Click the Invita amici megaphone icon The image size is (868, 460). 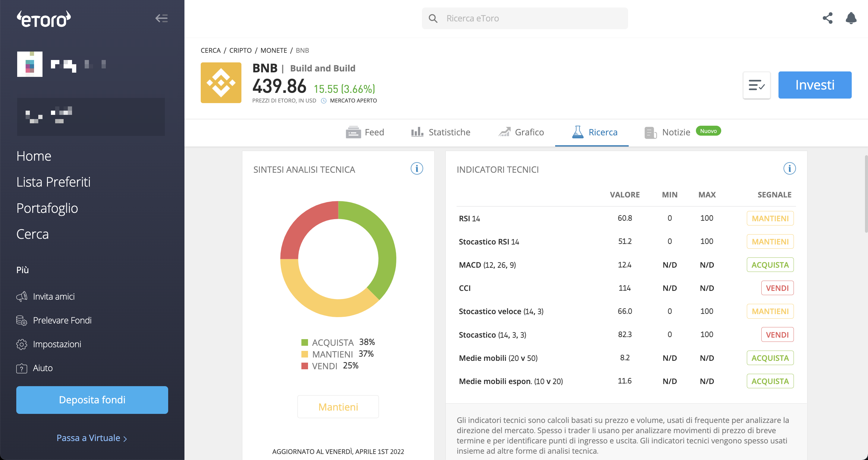(22, 296)
